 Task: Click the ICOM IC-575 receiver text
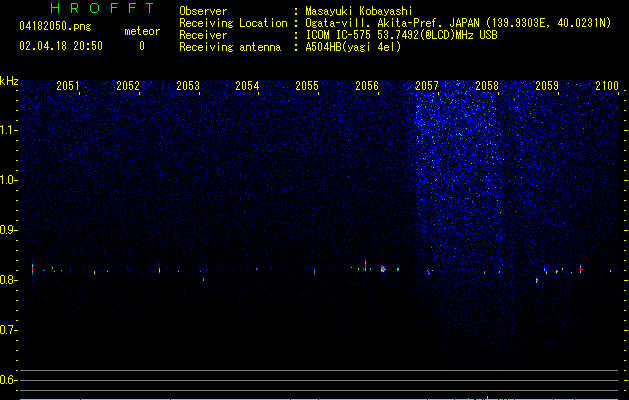pos(402,35)
